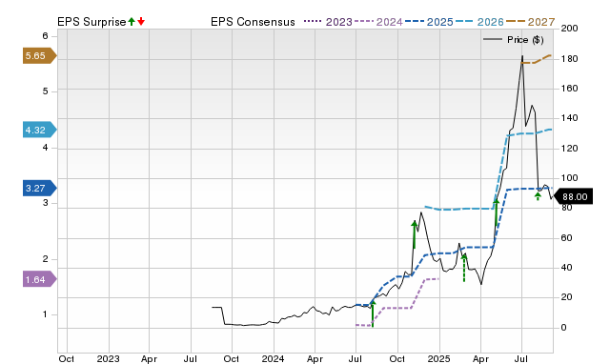Click the small green arrow near August 2025
The image size is (610, 364).
(538, 196)
